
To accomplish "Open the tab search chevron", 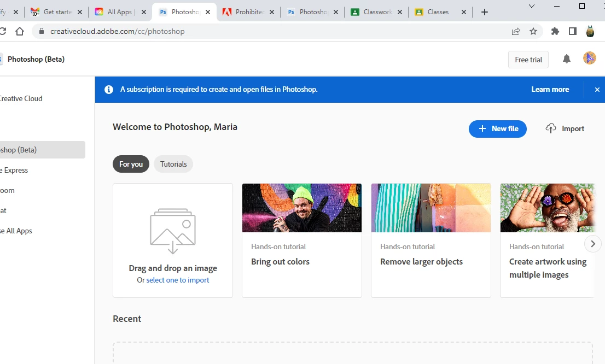I will click(x=531, y=6).
